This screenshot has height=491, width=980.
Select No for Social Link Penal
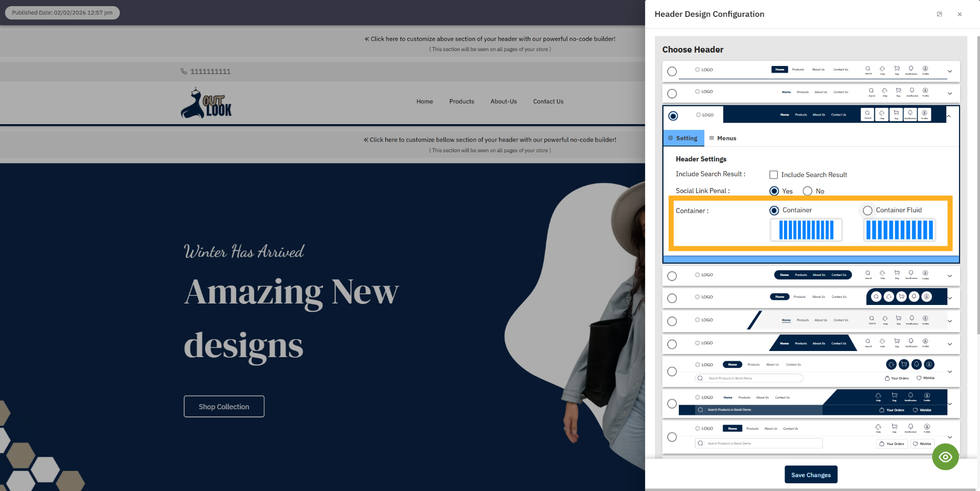tap(807, 191)
